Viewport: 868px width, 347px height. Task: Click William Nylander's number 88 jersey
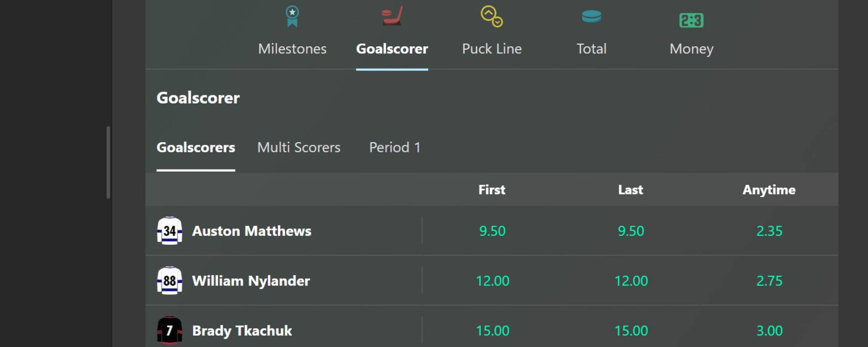click(170, 280)
